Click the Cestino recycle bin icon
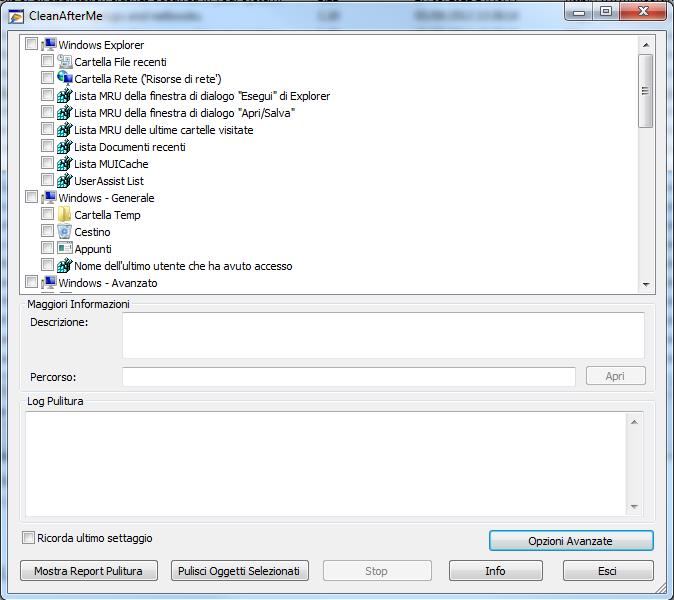This screenshot has height=600, width=674. click(x=64, y=231)
